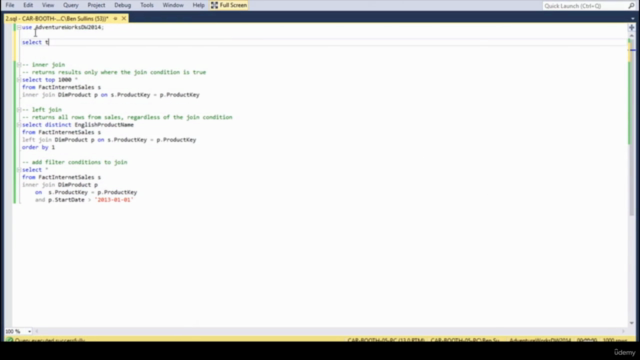This screenshot has width=640, height=360.
Task: Place cursor after 'select t' text
Action: (49, 42)
